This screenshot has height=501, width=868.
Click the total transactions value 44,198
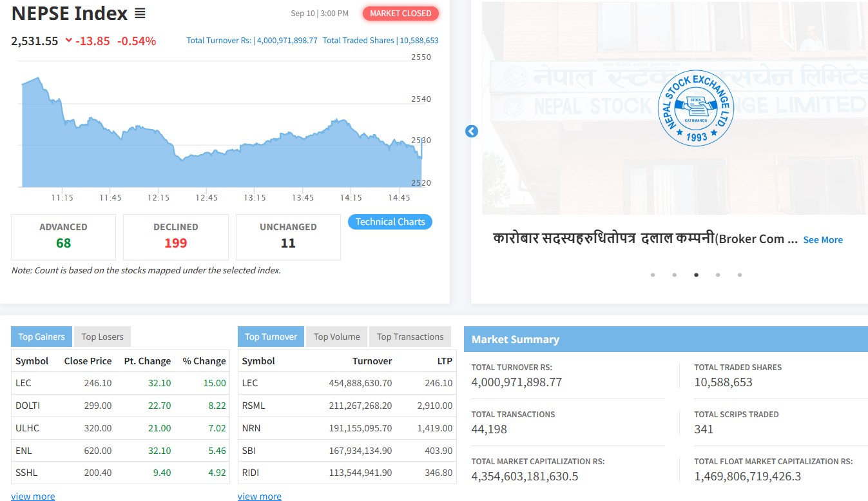[489, 429]
